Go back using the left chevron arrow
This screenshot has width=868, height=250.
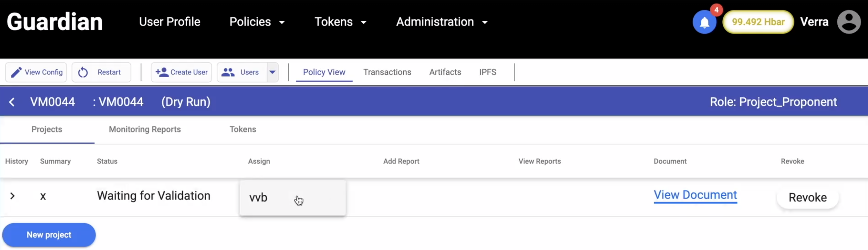click(x=12, y=102)
